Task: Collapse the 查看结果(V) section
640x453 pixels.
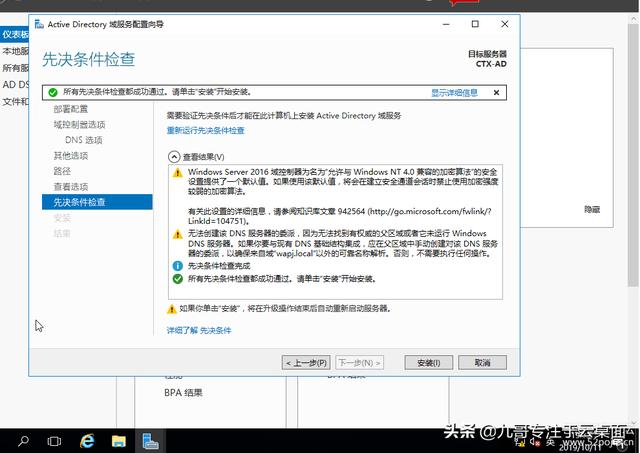Action: (174, 157)
